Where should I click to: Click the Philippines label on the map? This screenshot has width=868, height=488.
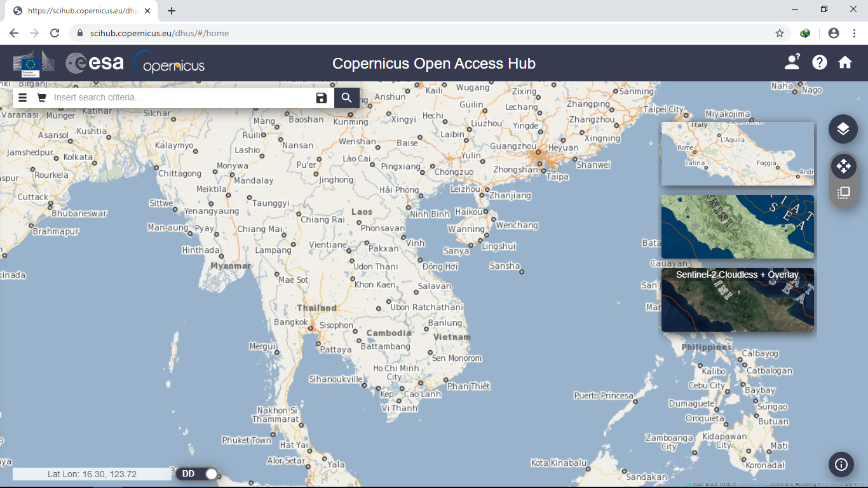(x=707, y=347)
